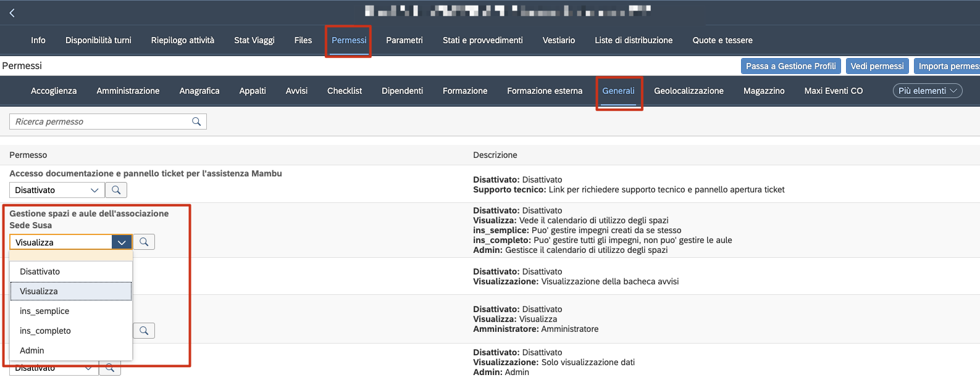Open Liste di distribuzione tab
Viewport: 980px width, 380px height.
634,40
